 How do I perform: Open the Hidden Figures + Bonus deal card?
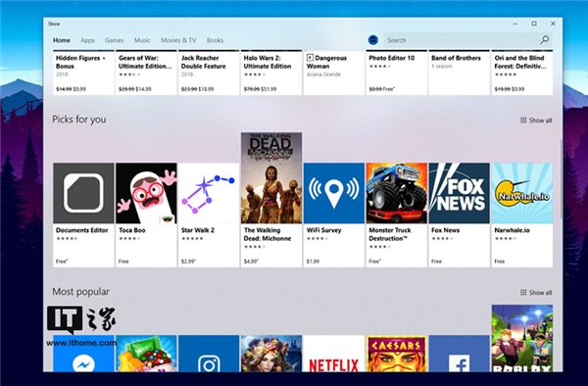click(83, 72)
